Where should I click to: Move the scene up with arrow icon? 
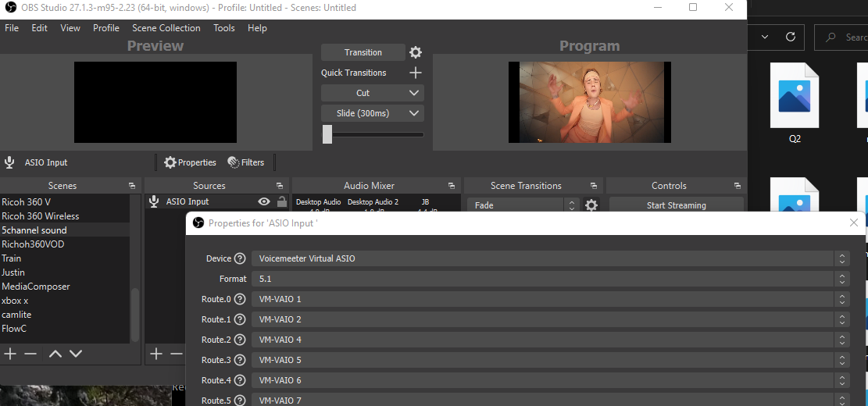point(55,354)
